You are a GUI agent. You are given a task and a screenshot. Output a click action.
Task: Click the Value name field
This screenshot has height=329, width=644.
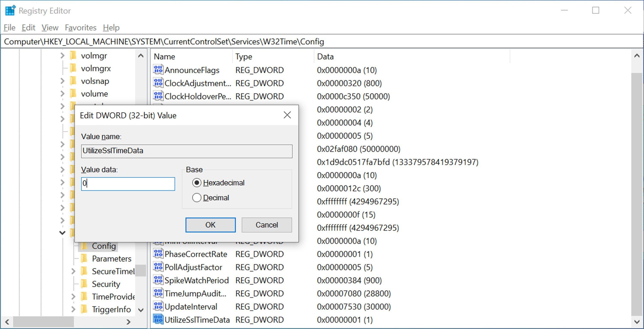(187, 151)
